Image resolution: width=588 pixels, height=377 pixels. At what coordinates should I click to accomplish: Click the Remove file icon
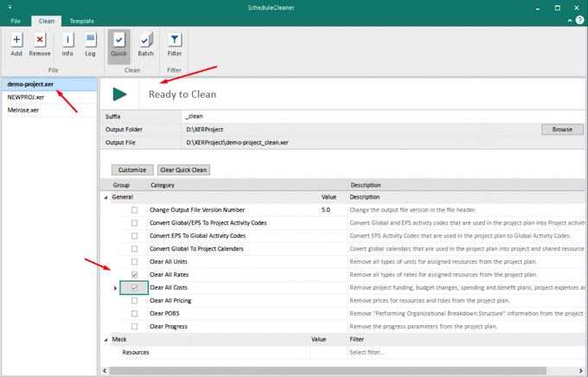(40, 40)
